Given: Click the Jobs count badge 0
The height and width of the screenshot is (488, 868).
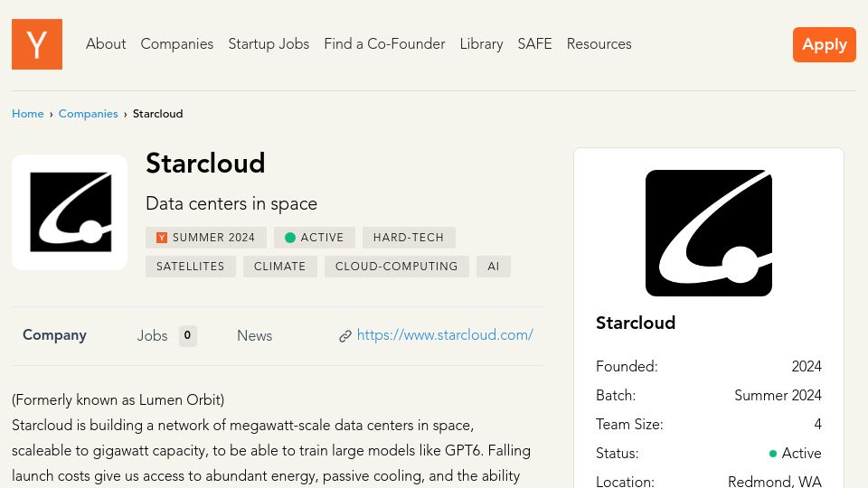Looking at the screenshot, I should tap(188, 336).
